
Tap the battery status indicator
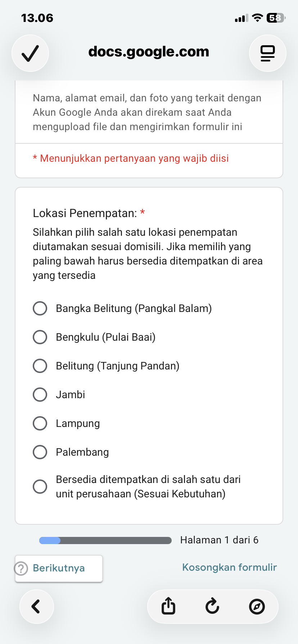276,18
